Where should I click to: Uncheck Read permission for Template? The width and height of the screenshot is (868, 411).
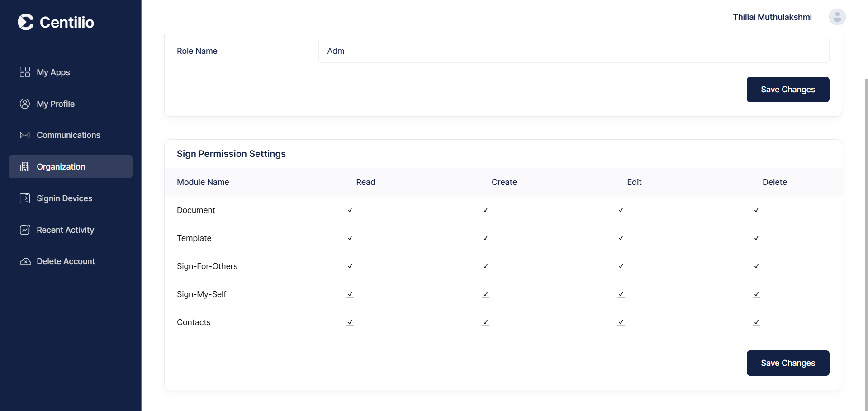(350, 237)
